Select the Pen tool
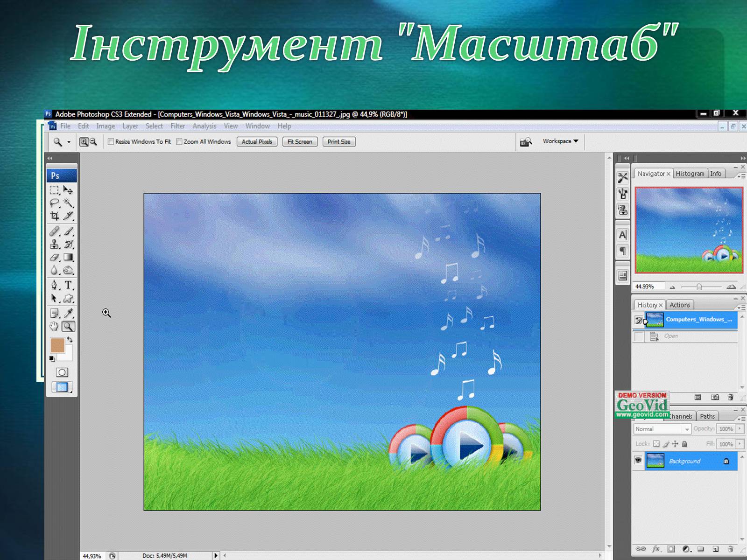 tap(55, 285)
